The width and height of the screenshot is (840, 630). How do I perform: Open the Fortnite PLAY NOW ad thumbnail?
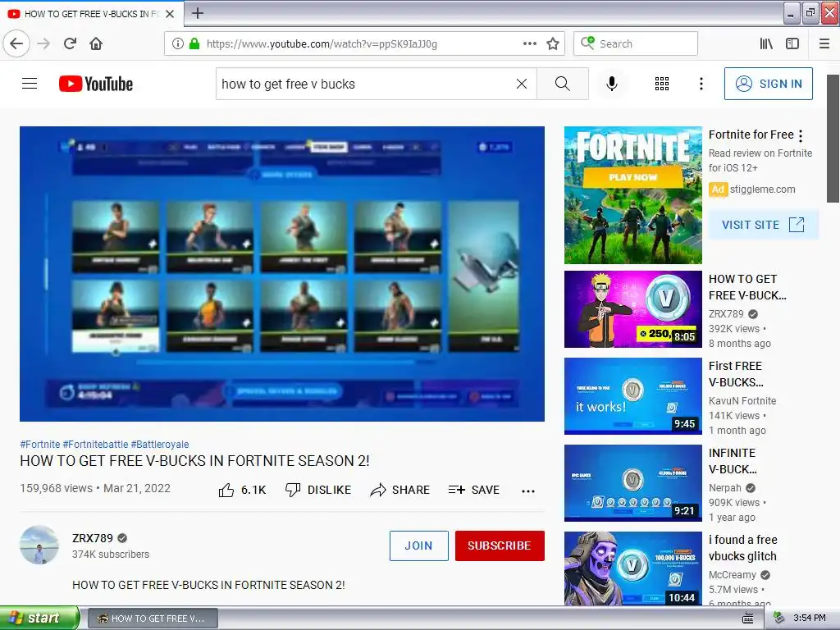[x=633, y=195]
